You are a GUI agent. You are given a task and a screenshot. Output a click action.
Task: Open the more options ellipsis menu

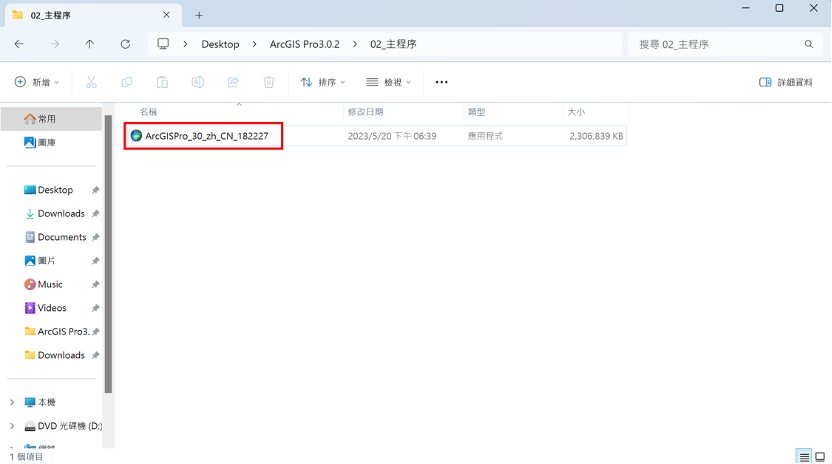(x=441, y=82)
